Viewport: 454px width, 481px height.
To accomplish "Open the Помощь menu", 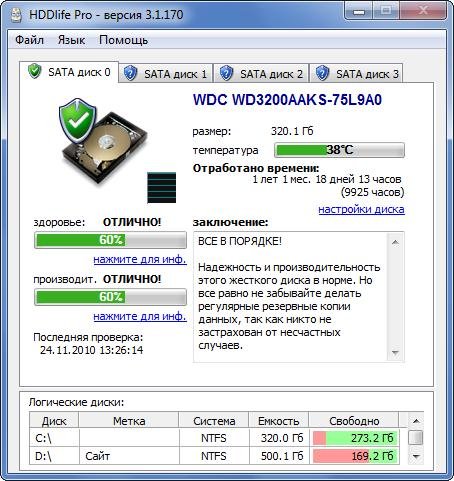I will click(123, 40).
